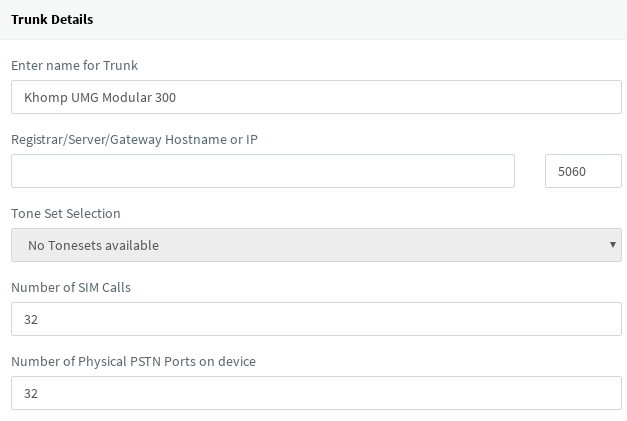Viewport: 627px width, 421px height.
Task: Click the port field showing 5060
Action: [583, 171]
